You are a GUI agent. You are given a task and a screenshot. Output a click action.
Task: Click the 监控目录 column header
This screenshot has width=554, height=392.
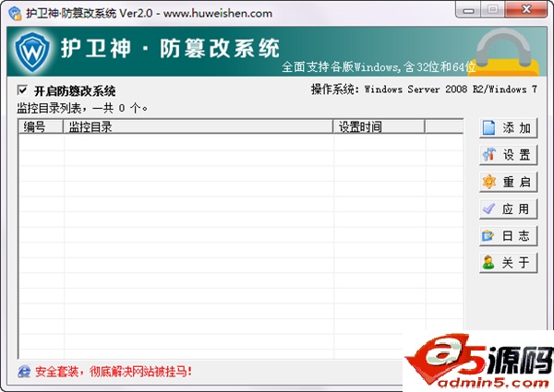click(198, 126)
